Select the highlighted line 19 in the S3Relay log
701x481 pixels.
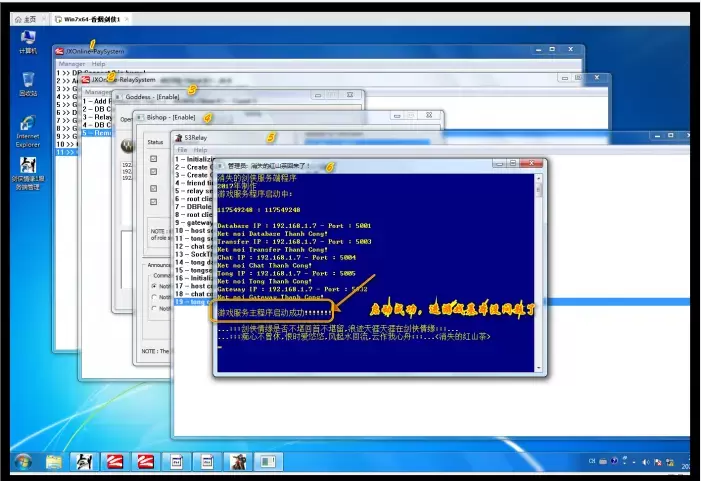coord(192,301)
